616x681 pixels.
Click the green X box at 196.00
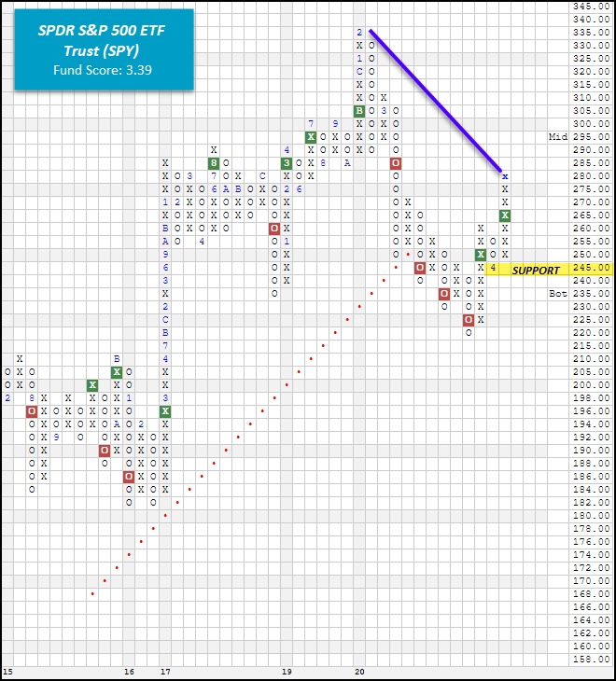pyautogui.click(x=165, y=411)
